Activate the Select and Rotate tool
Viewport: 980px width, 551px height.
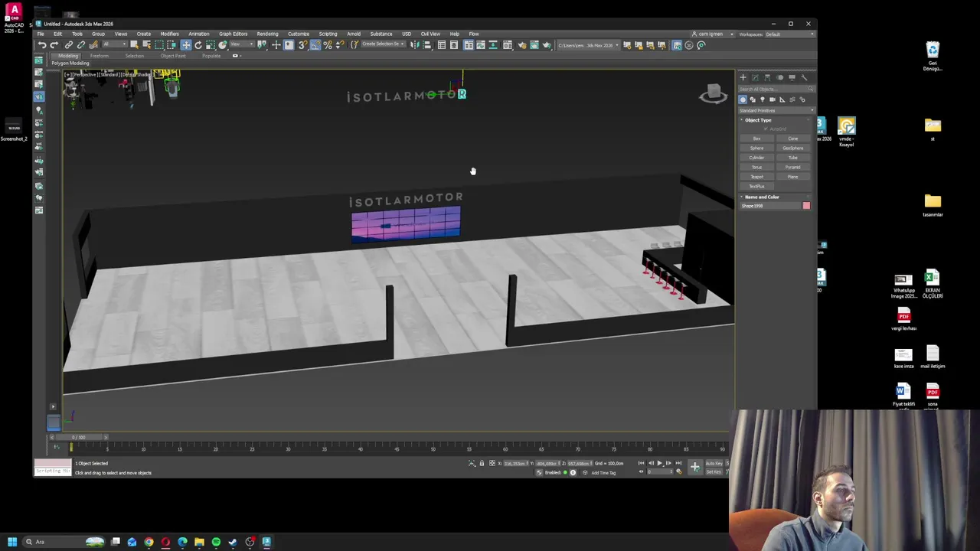[198, 44]
